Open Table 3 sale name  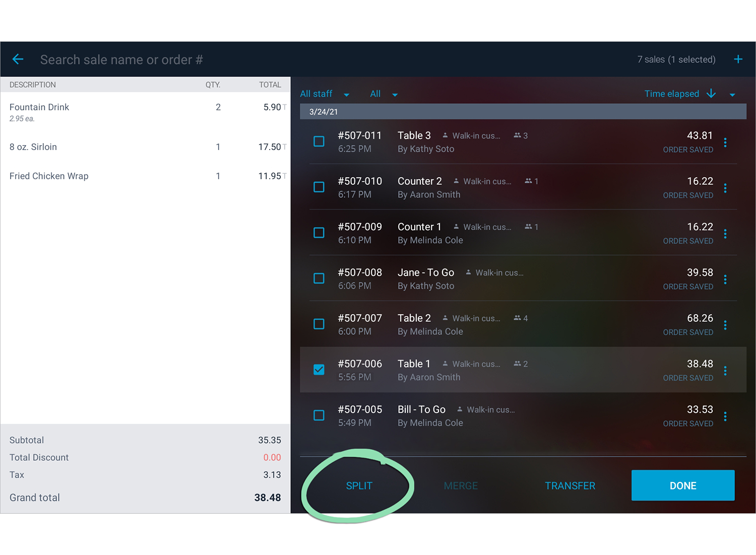pyautogui.click(x=414, y=135)
